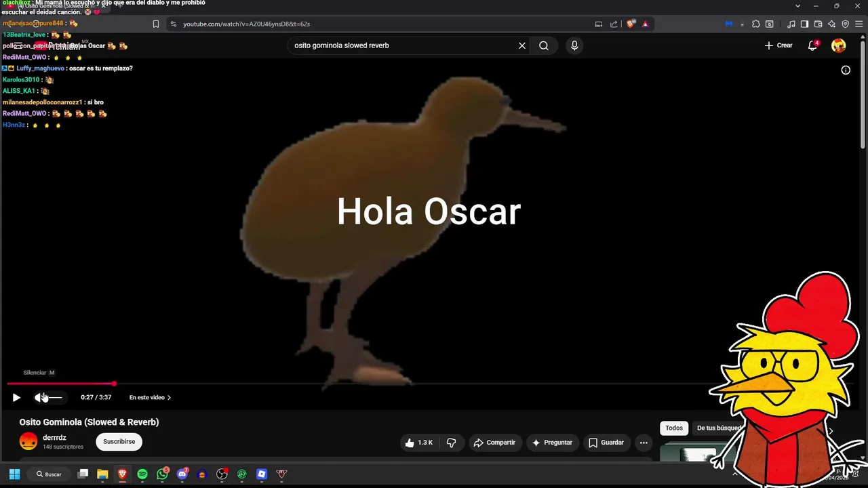Open YouTube notifications bell

812,45
